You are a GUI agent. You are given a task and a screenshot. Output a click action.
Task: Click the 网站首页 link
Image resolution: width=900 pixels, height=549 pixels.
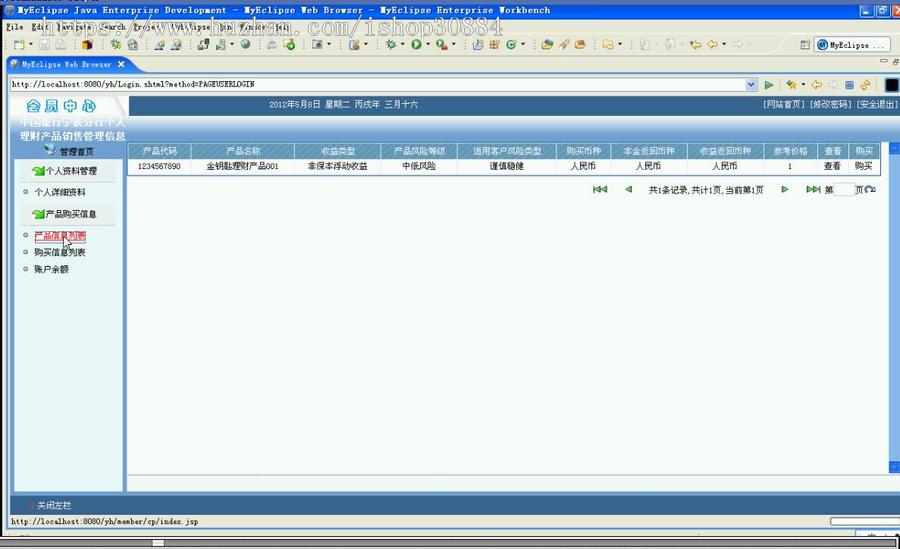coord(784,105)
